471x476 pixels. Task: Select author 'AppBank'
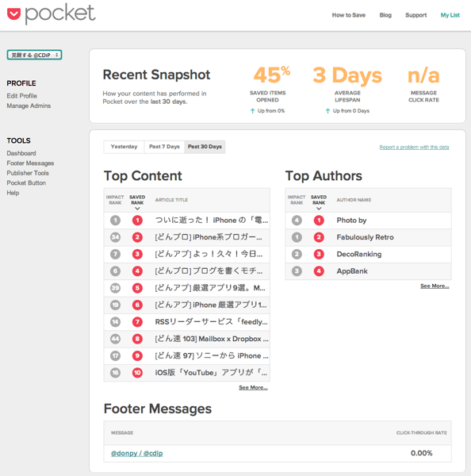[352, 271]
